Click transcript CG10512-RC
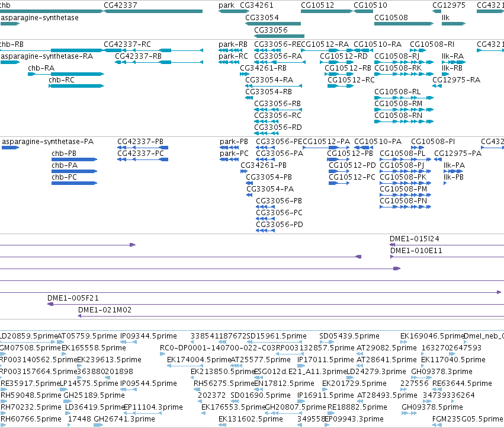 pyautogui.click(x=351, y=80)
